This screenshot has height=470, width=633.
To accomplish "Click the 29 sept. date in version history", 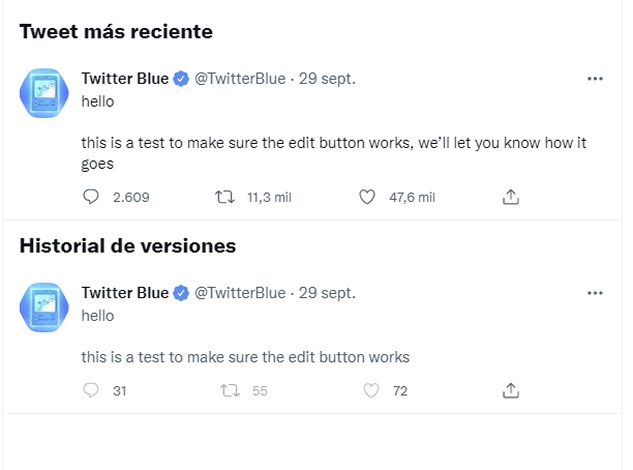I will tap(327, 293).
